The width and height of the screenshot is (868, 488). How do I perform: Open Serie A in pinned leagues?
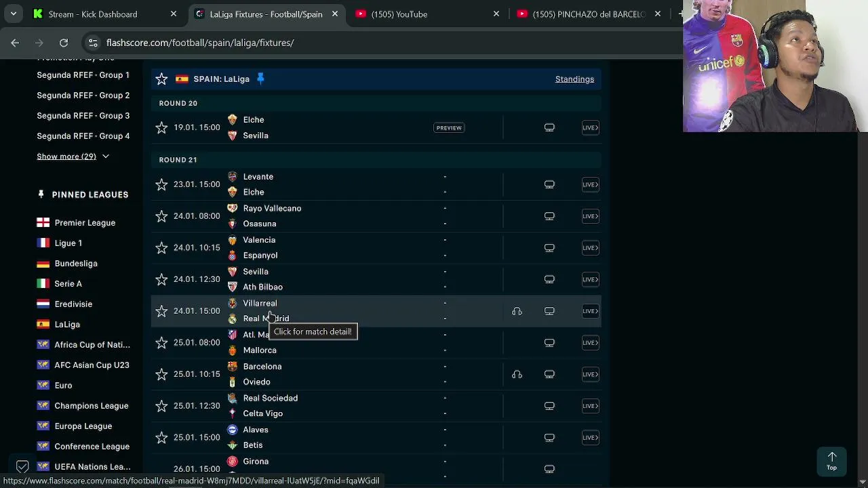(x=68, y=284)
